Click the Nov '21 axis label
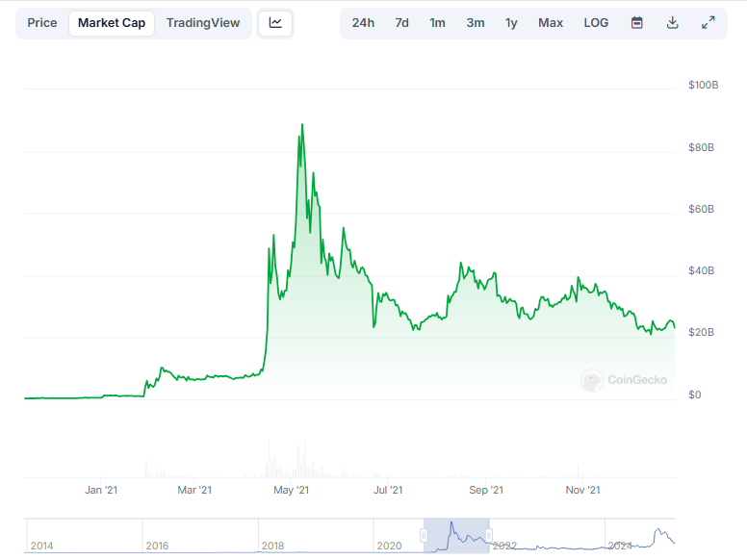747x560 pixels. pos(582,490)
